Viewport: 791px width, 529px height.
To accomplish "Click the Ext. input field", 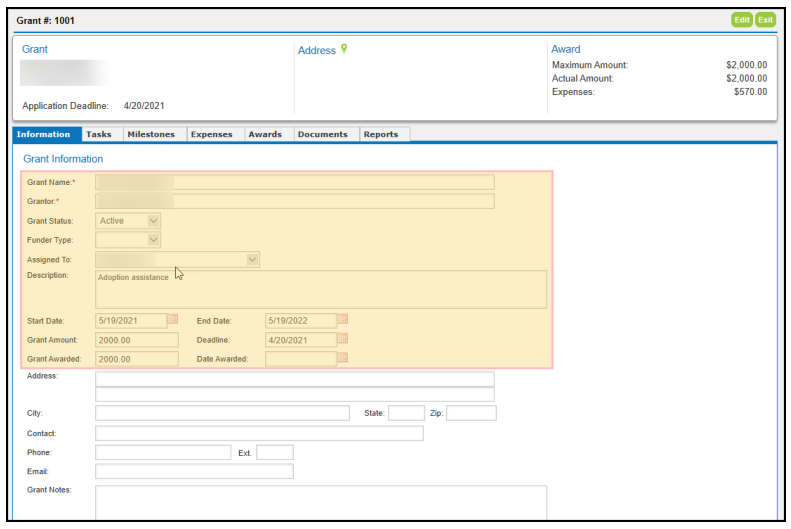I will pyautogui.click(x=275, y=452).
